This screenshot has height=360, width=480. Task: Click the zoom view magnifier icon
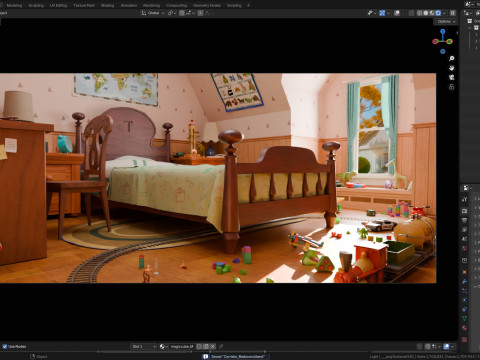click(451, 59)
